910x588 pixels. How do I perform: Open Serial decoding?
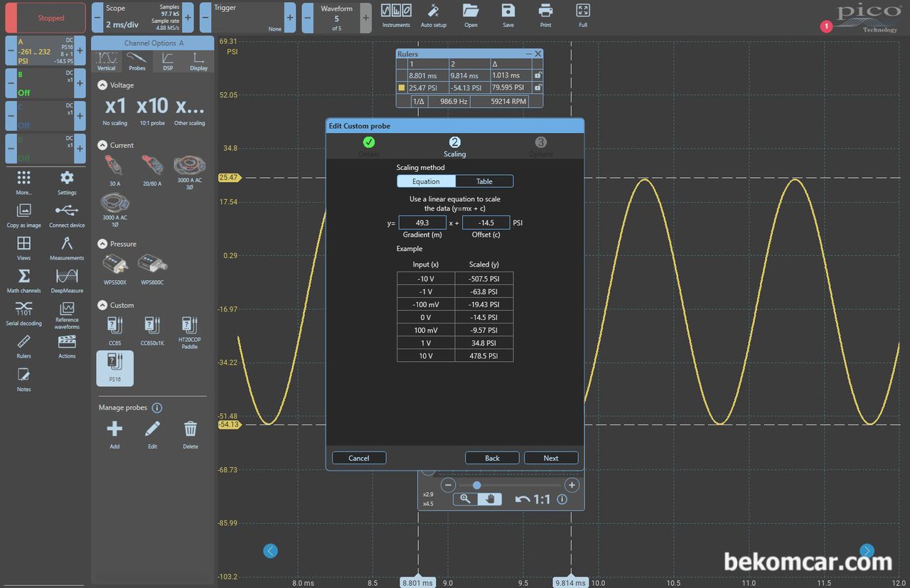click(24, 313)
